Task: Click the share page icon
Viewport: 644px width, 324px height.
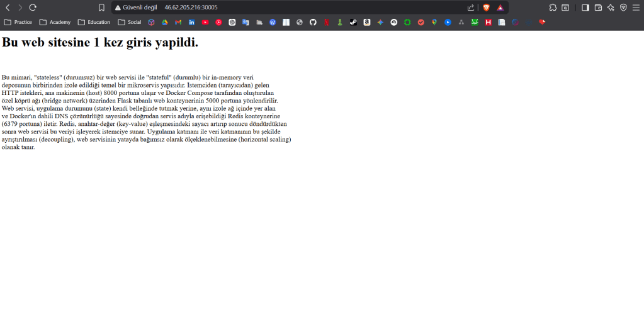Action: (470, 8)
